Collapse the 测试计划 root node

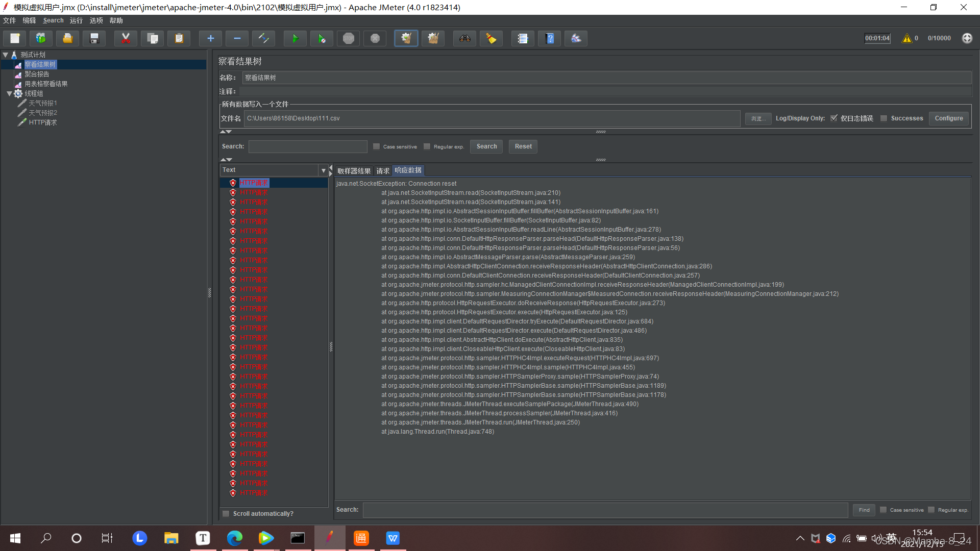[x=6, y=55]
